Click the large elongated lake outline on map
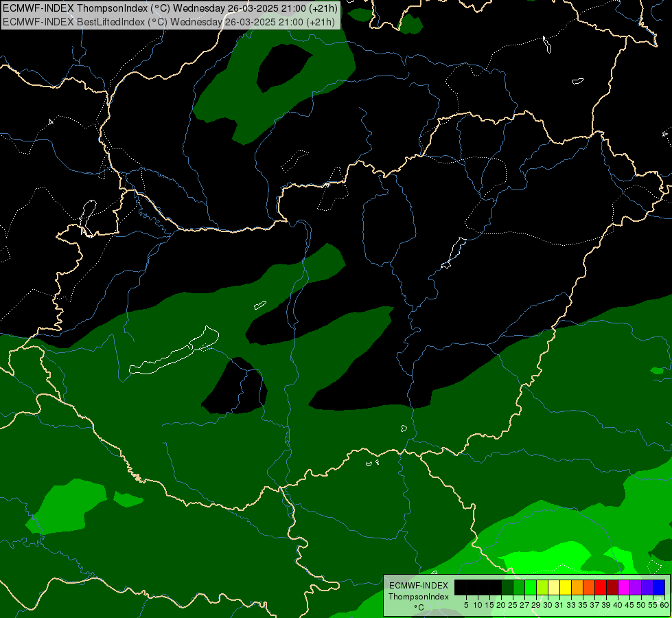Image resolution: width=672 pixels, height=618 pixels. [x=174, y=350]
